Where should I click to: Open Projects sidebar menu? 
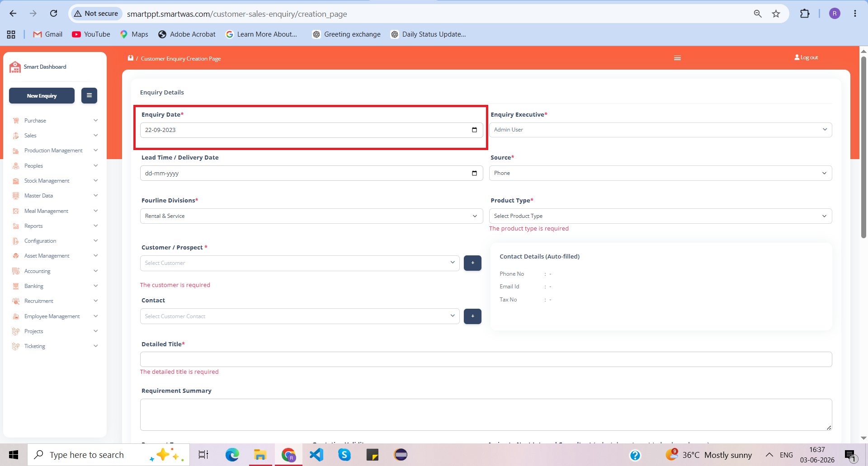(x=55, y=331)
